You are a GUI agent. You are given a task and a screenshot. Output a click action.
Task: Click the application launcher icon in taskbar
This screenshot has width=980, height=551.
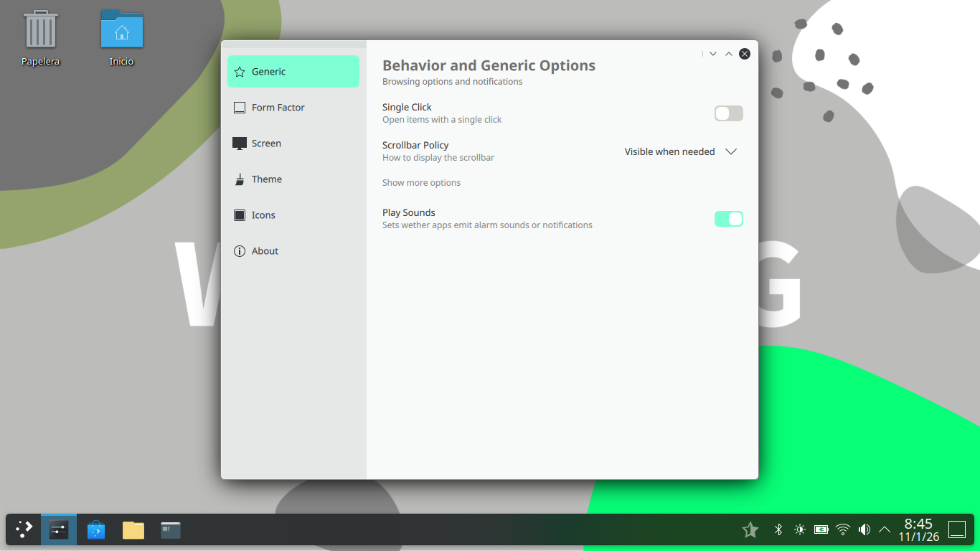point(24,530)
